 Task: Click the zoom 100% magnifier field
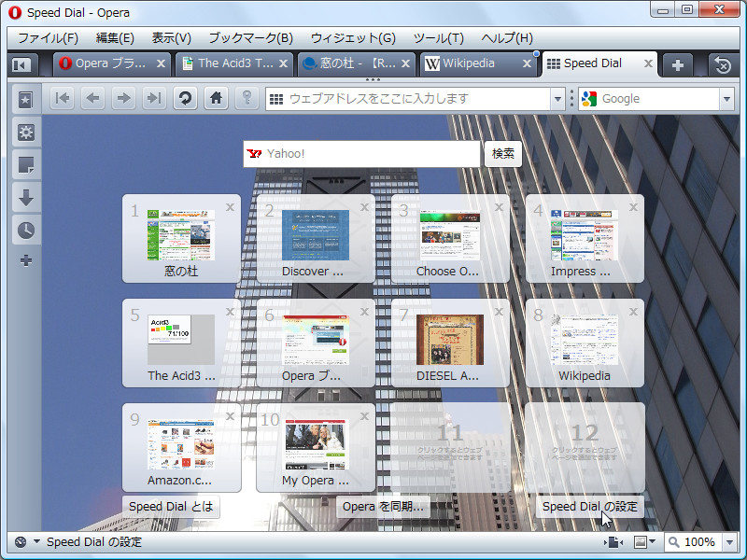(694, 542)
